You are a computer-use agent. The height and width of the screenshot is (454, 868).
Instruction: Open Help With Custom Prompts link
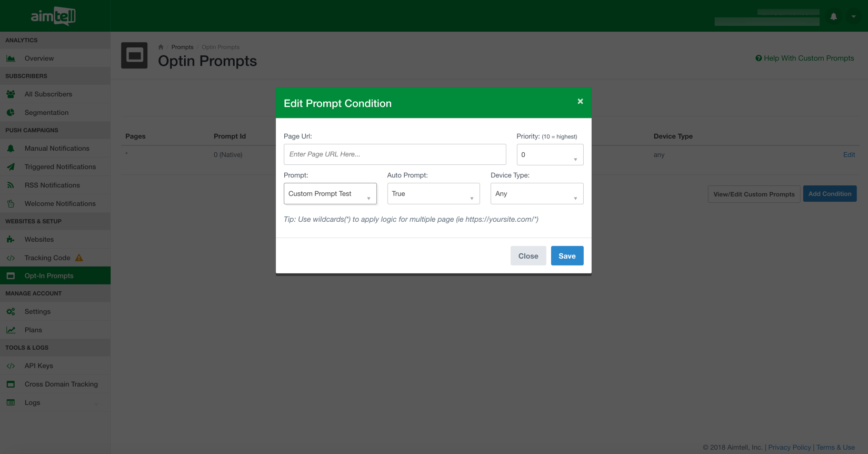coord(805,58)
